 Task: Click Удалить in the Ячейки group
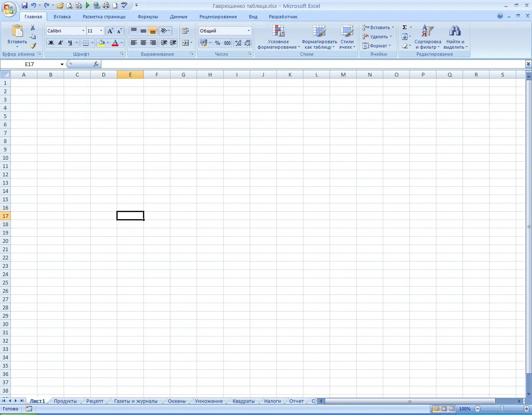coord(377,37)
